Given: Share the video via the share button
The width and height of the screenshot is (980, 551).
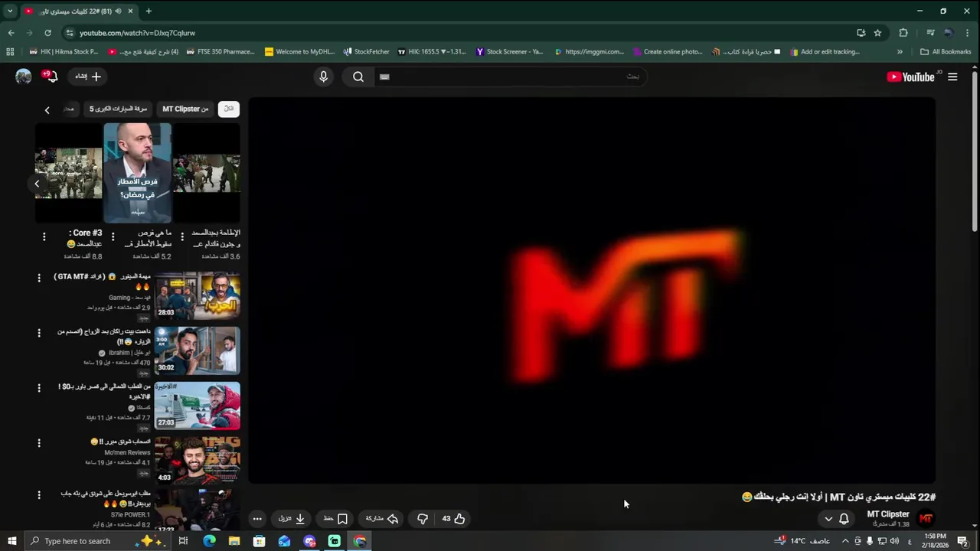Looking at the screenshot, I should 382,519.
